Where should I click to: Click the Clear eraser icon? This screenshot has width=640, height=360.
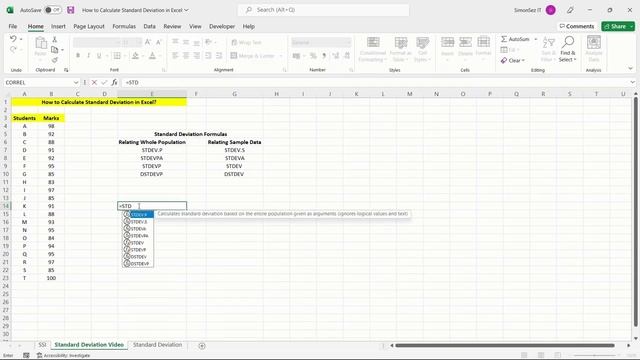tap(504, 60)
